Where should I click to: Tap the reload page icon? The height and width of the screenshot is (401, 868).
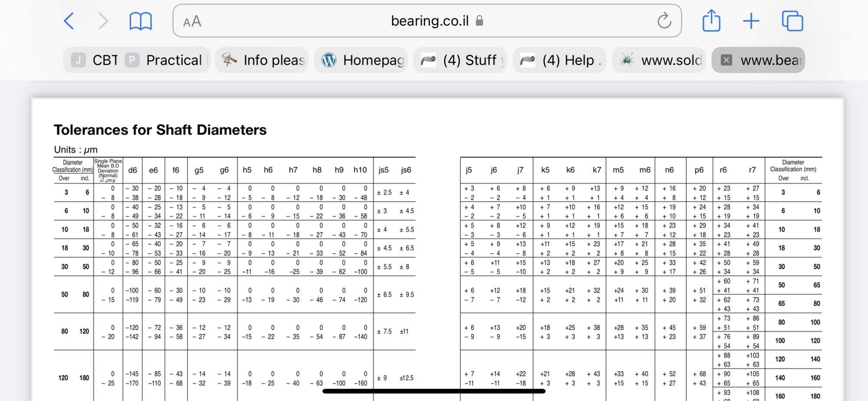click(x=664, y=21)
